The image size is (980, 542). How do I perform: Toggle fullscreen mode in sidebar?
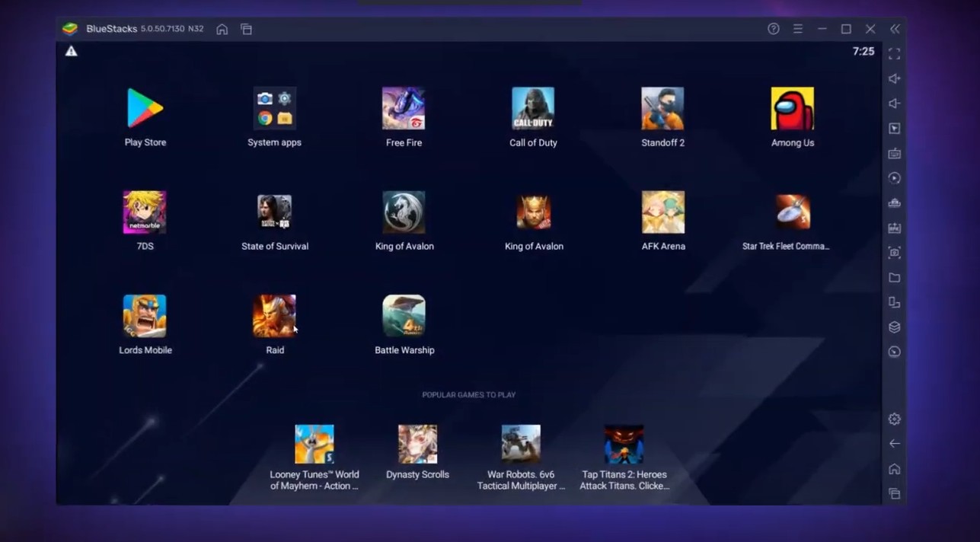(895, 54)
